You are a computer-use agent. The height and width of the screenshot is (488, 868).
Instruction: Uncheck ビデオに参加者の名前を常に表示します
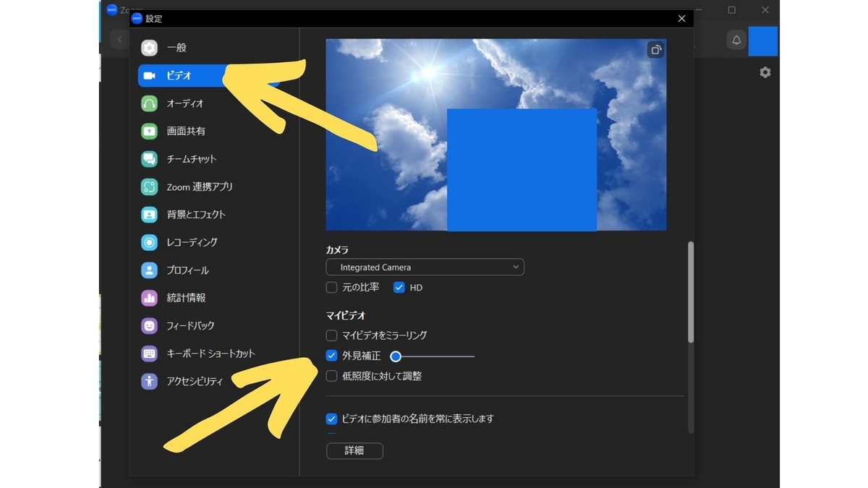pos(331,419)
